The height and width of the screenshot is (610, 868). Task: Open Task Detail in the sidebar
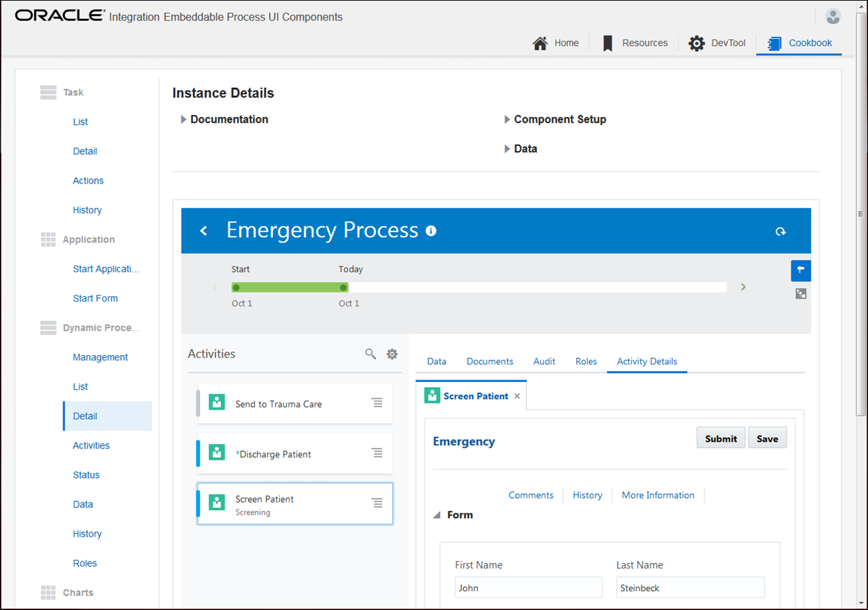(85, 151)
